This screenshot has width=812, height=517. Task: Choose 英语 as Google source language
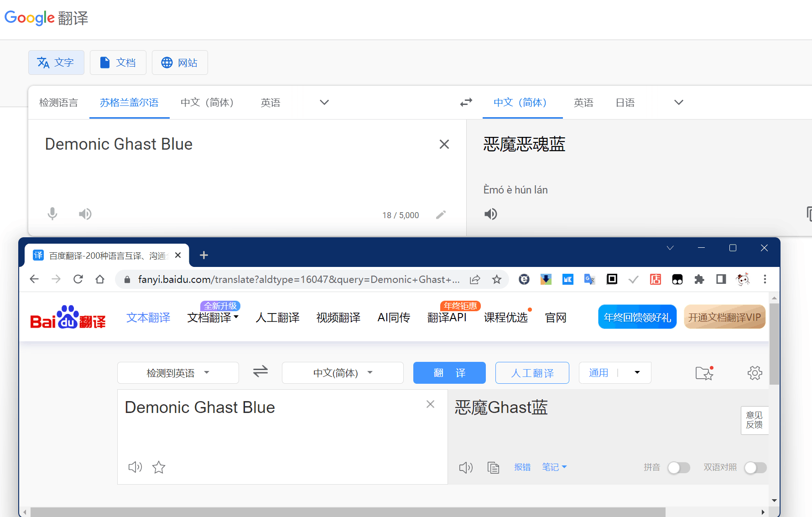271,103
